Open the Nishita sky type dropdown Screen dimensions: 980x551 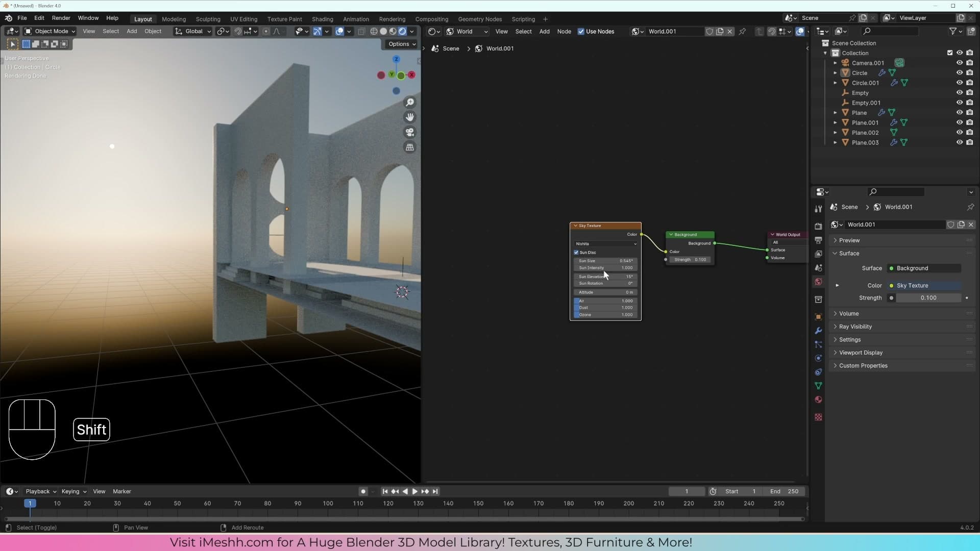click(606, 244)
